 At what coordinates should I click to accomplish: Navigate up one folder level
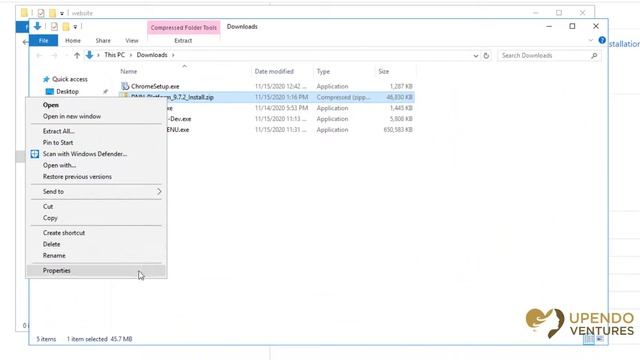(77, 55)
